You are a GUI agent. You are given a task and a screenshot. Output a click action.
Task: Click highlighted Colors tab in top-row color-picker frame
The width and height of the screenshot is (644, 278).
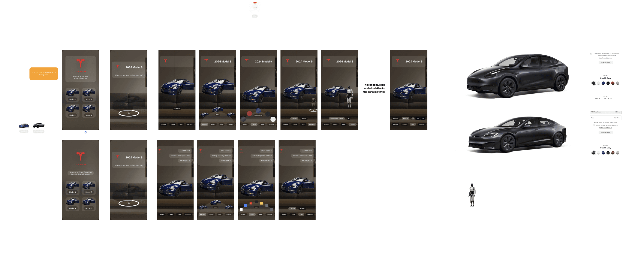(254, 124)
